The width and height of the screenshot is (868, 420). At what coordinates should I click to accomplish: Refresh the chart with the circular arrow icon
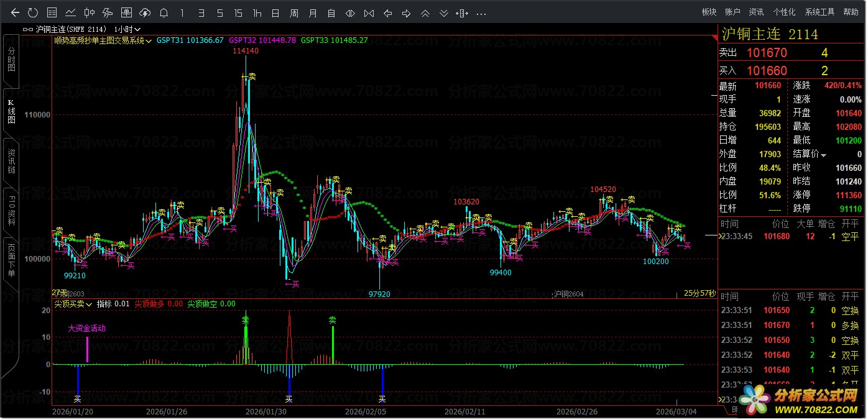(34, 12)
